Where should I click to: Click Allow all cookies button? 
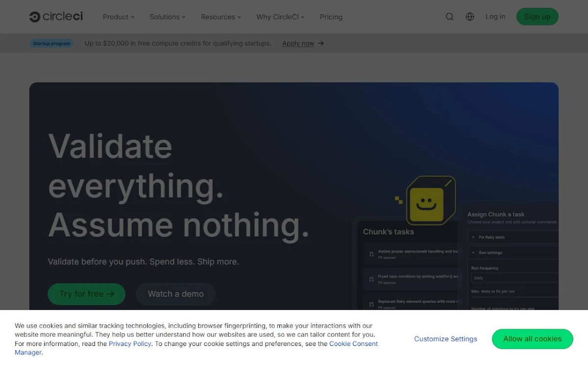click(533, 339)
